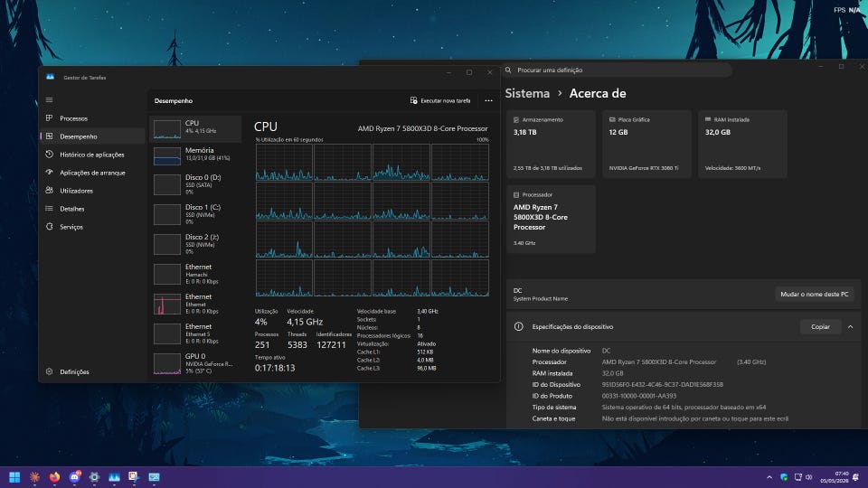The width and height of the screenshot is (868, 488).
Task: Click the network tray icon
Action: click(x=797, y=477)
